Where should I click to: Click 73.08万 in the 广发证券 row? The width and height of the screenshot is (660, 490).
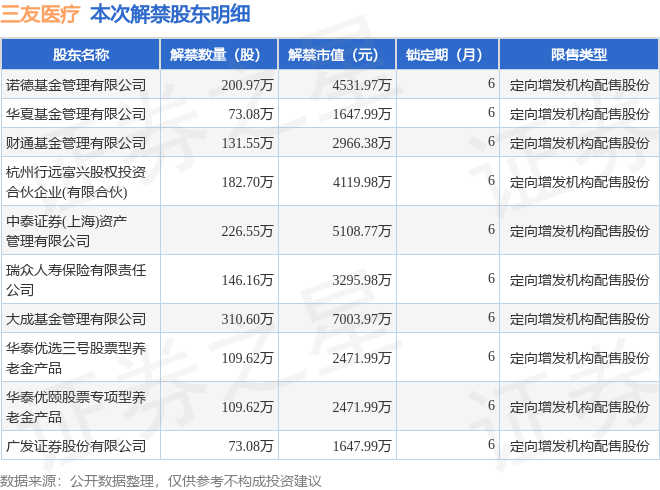[251, 446]
